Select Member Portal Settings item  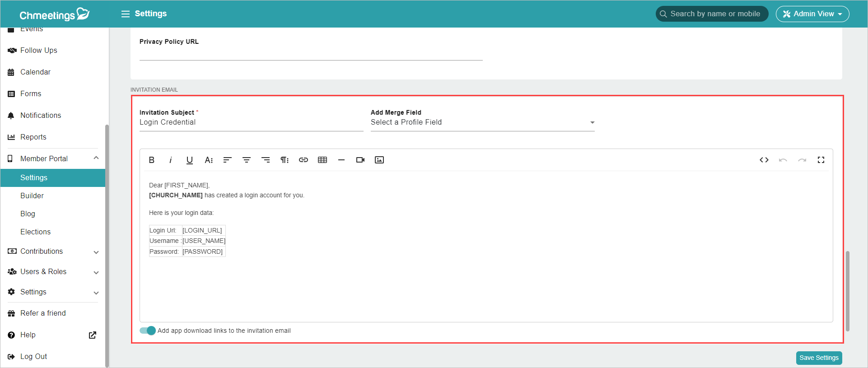point(53,178)
